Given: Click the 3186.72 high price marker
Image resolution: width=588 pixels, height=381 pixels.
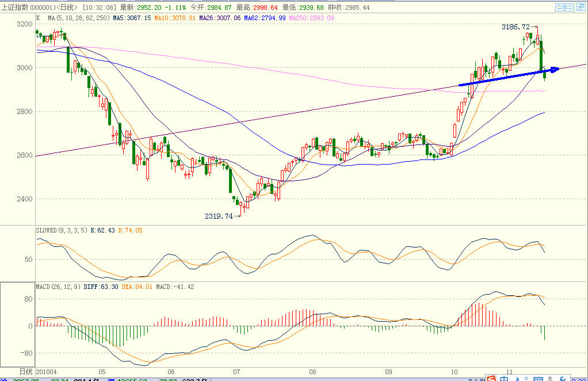Looking at the screenshot, I should pos(516,27).
